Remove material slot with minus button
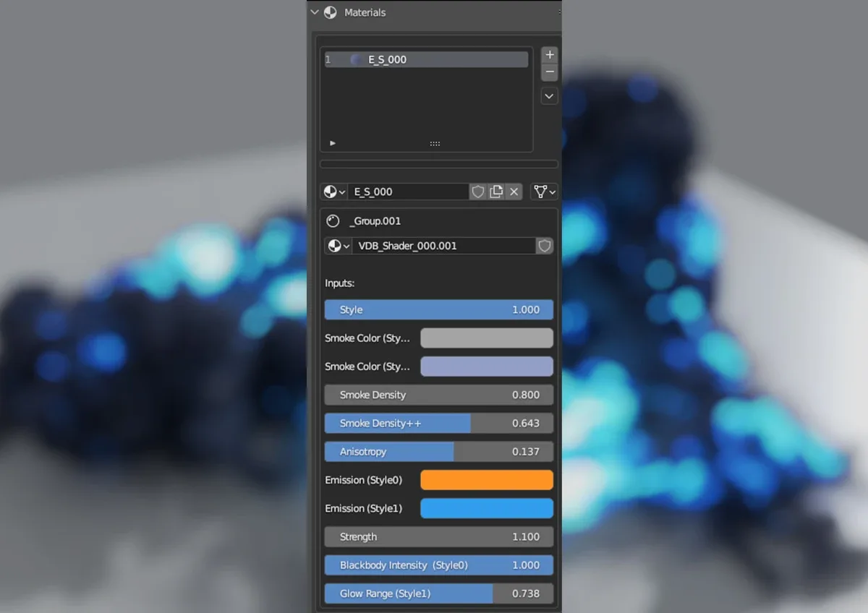This screenshot has height=613, width=868. [550, 72]
